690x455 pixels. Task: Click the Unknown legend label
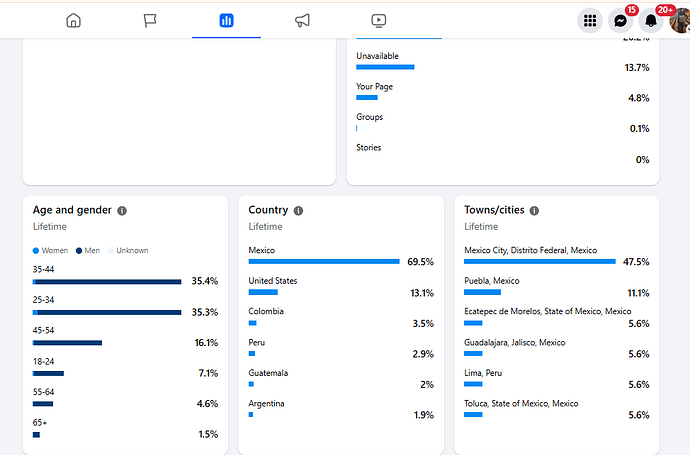pyautogui.click(x=132, y=250)
